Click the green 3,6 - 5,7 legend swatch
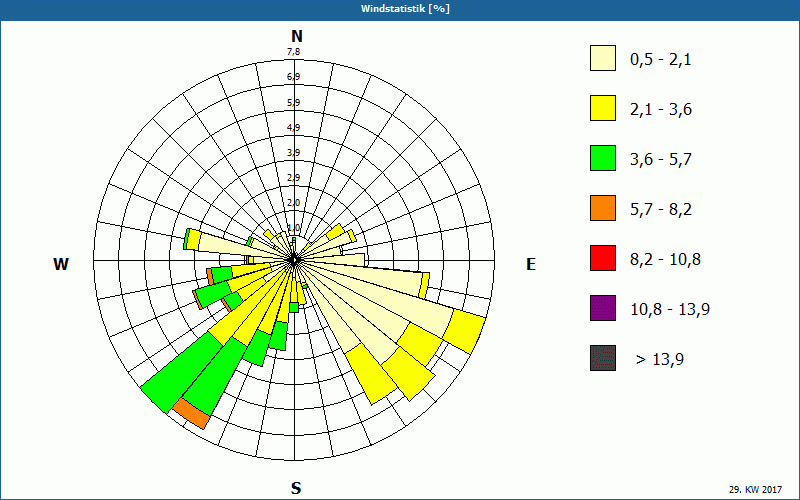Screen dimensions: 800x500 click(603, 158)
